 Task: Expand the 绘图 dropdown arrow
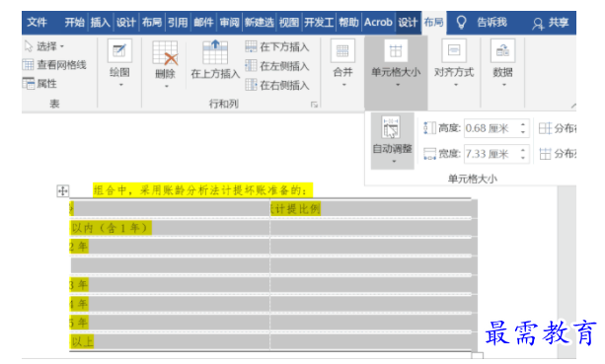point(120,85)
